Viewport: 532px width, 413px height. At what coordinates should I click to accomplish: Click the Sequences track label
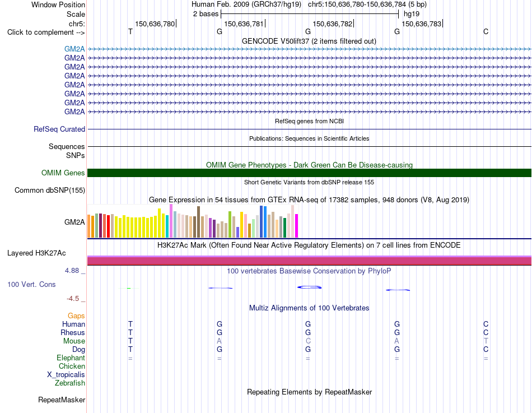pos(67,146)
